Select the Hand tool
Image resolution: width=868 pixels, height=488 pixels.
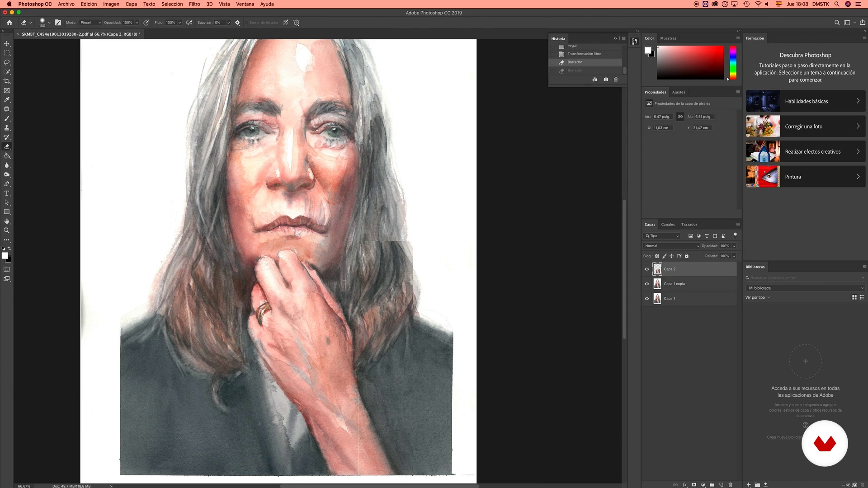[x=7, y=221]
